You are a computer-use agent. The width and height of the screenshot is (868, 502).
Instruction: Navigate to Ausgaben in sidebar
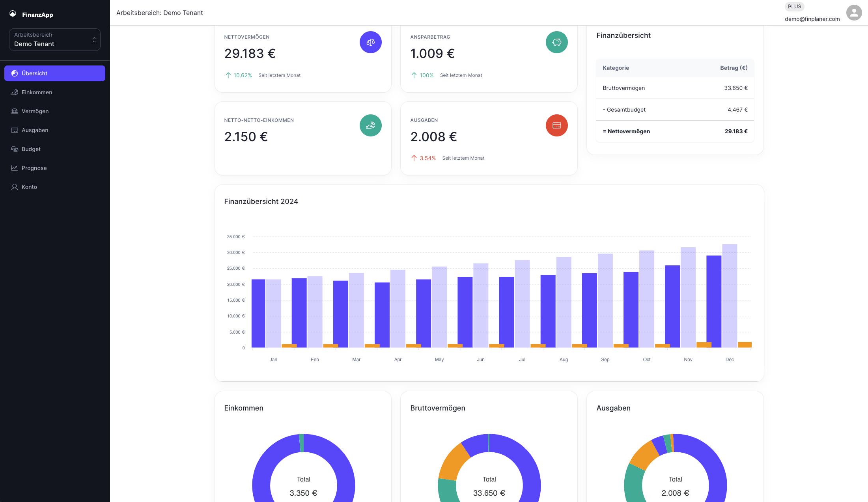55,130
